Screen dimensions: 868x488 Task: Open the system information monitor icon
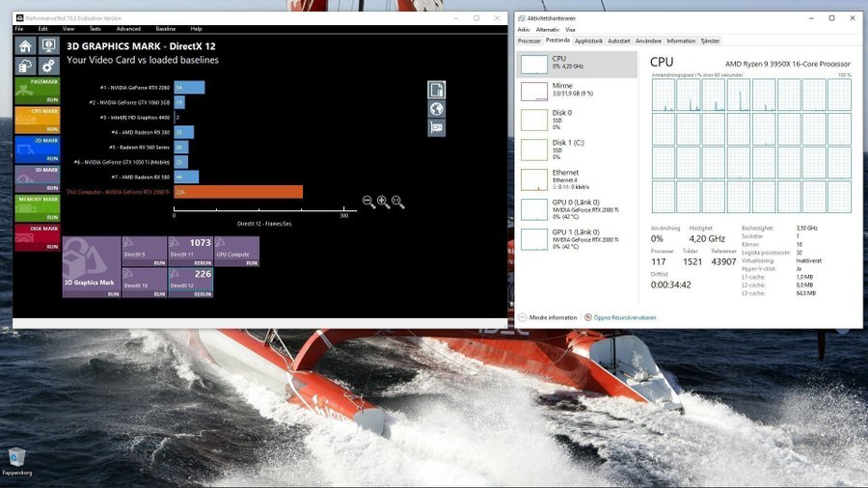[48, 45]
